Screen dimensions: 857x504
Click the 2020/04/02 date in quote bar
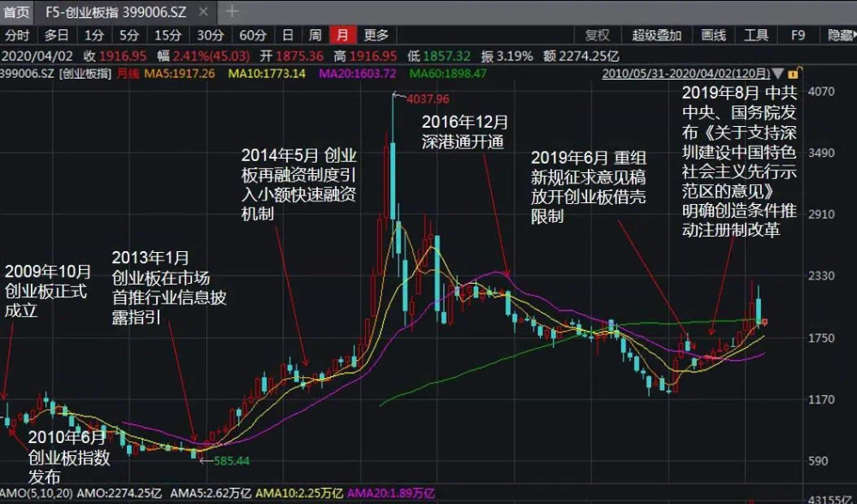pos(37,56)
